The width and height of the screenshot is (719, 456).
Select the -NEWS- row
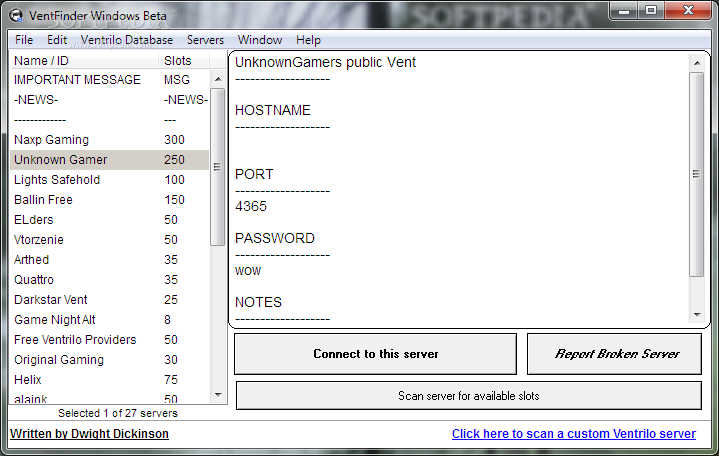[109, 100]
